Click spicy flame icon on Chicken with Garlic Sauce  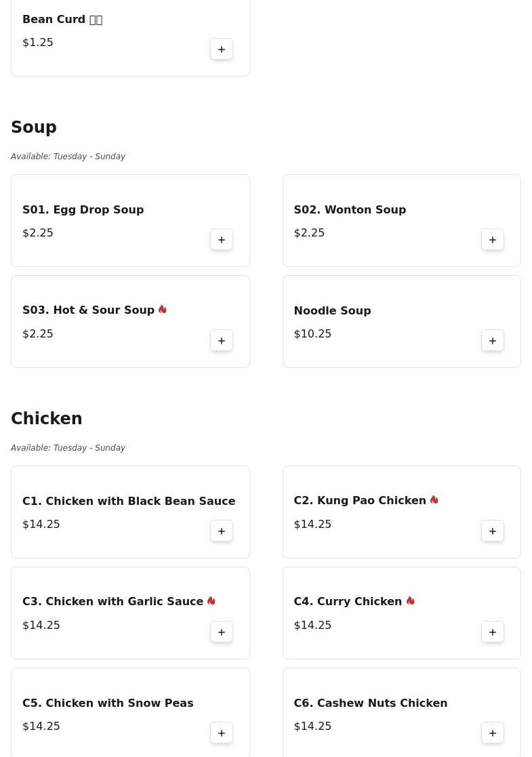click(211, 601)
